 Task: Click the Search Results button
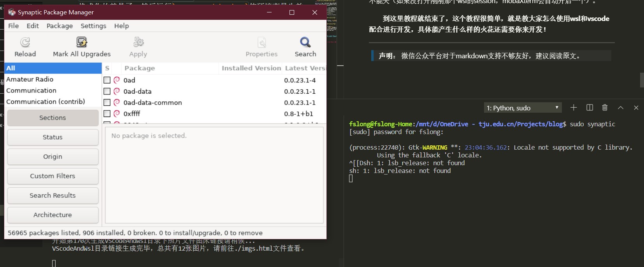53,195
